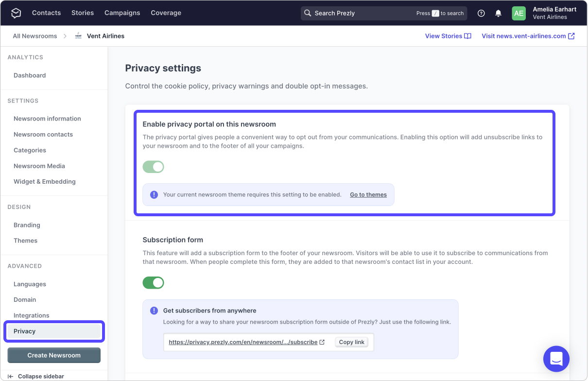Click the AE user avatar
Image resolution: width=588 pixels, height=381 pixels.
tap(519, 13)
